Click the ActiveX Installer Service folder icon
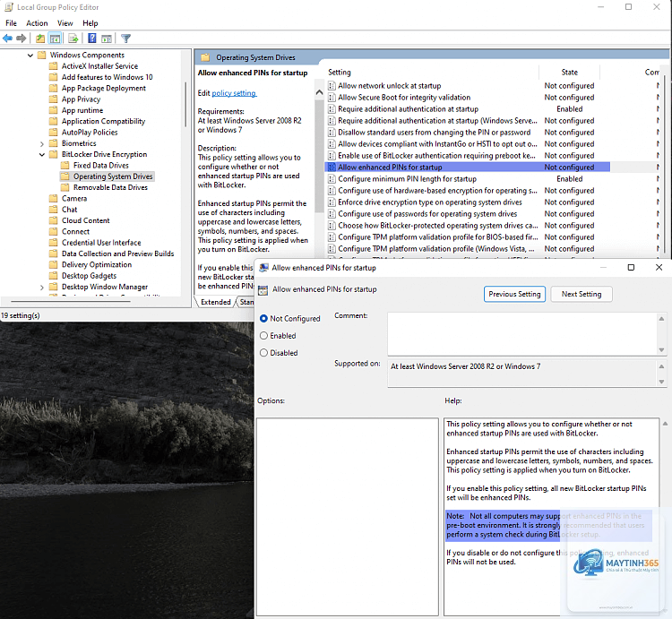672x619 pixels. click(53, 66)
